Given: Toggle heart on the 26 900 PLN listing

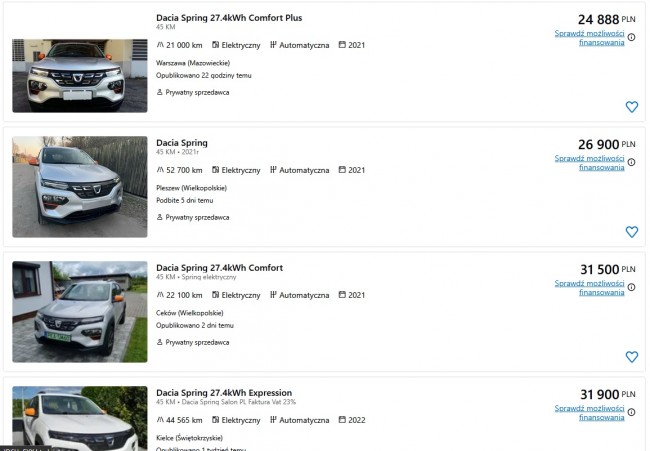Looking at the screenshot, I should point(631,232).
